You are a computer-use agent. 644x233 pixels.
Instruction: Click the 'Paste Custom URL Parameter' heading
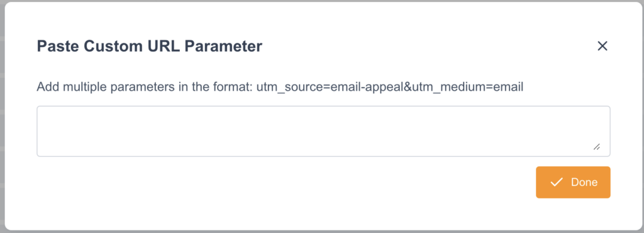tap(150, 46)
